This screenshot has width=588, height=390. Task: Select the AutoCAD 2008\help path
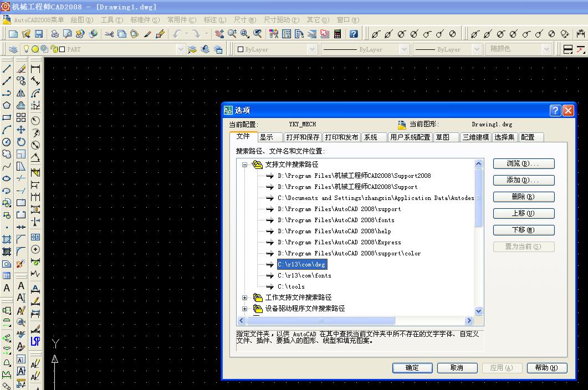pyautogui.click(x=335, y=232)
